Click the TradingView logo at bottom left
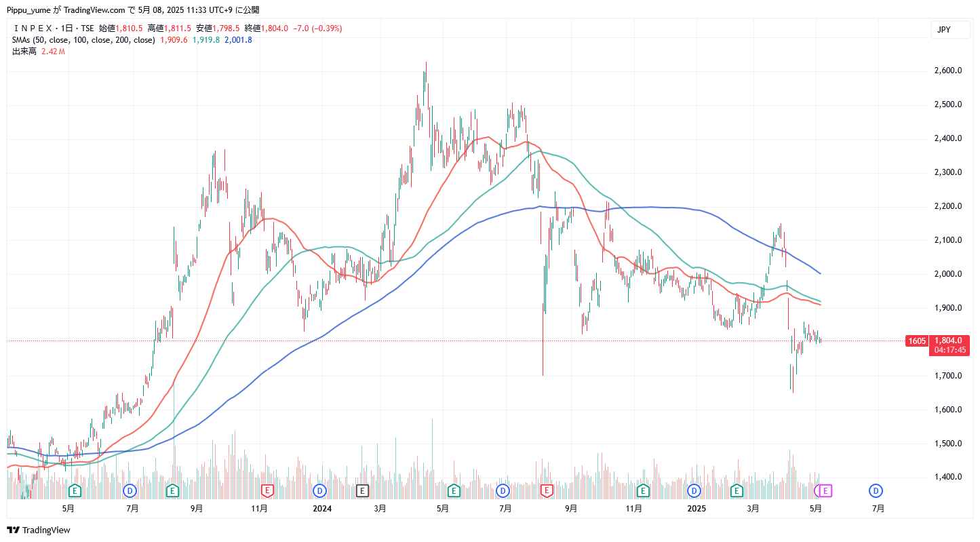The image size is (980, 542). 39,530
